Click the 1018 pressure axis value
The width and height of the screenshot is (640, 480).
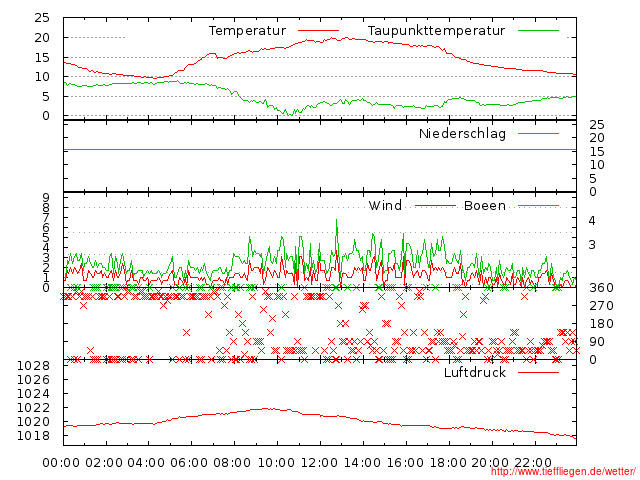tap(33, 436)
